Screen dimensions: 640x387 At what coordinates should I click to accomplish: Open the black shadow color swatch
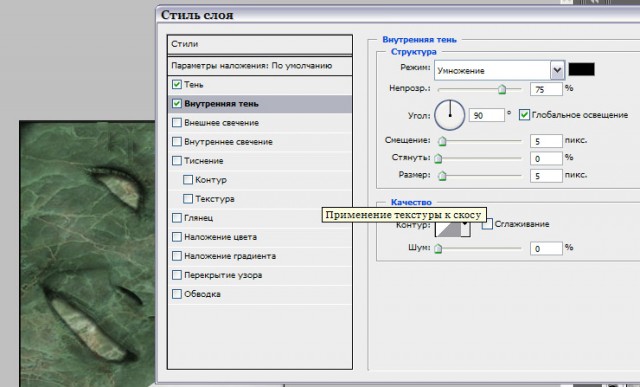[582, 69]
